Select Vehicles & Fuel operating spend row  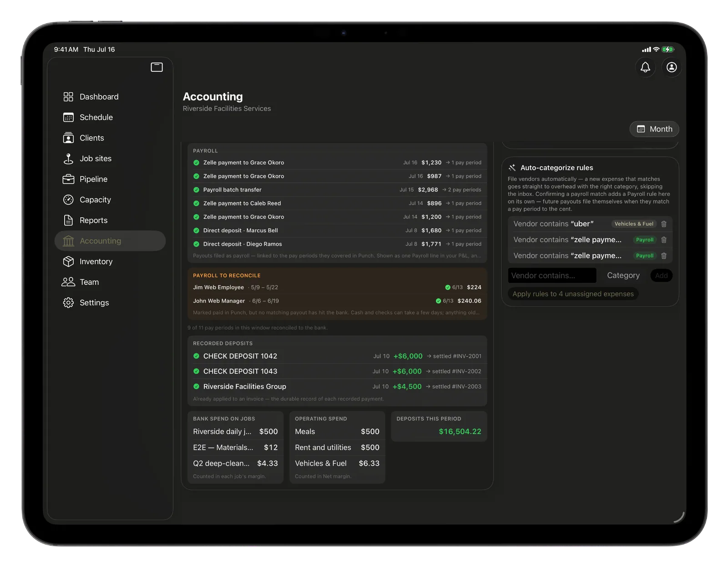337,464
